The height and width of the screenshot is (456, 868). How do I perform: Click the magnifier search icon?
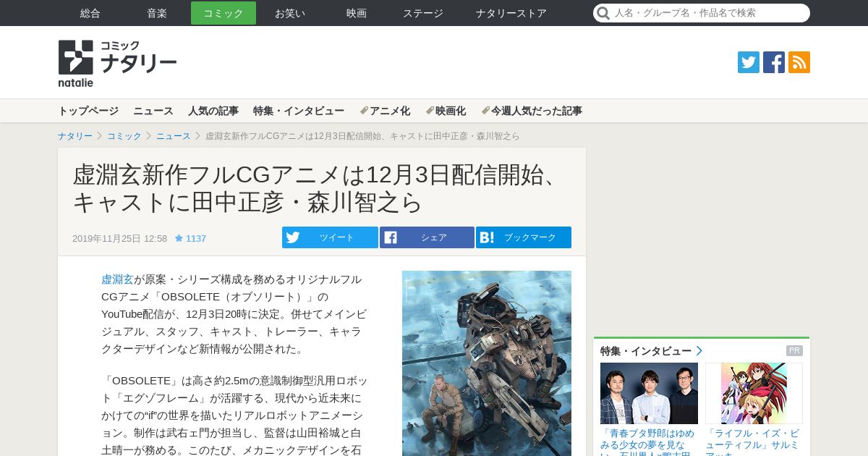point(603,13)
